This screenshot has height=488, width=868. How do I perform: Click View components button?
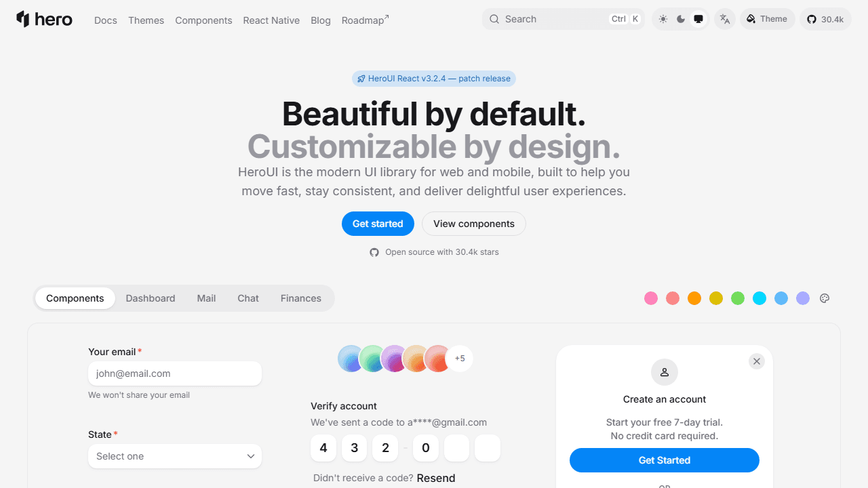474,224
